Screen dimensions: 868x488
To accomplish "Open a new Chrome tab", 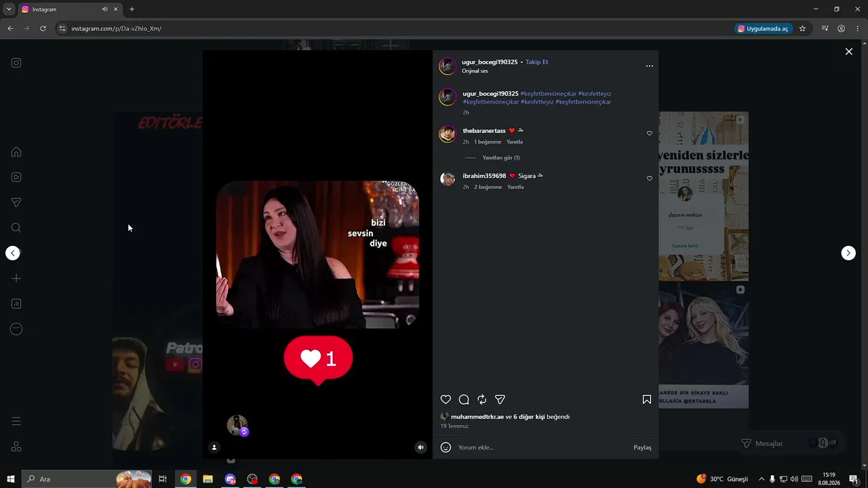I will (132, 9).
